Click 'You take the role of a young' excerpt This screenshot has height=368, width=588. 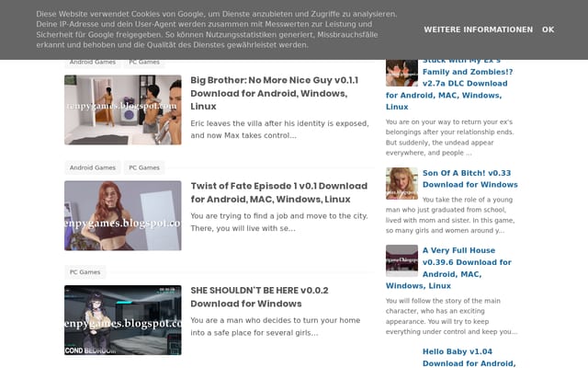[x=450, y=215]
